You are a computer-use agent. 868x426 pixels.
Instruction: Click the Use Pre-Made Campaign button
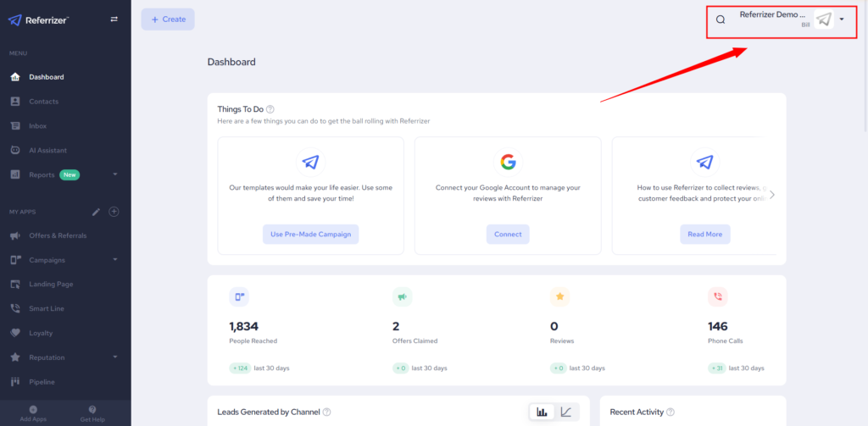click(310, 234)
